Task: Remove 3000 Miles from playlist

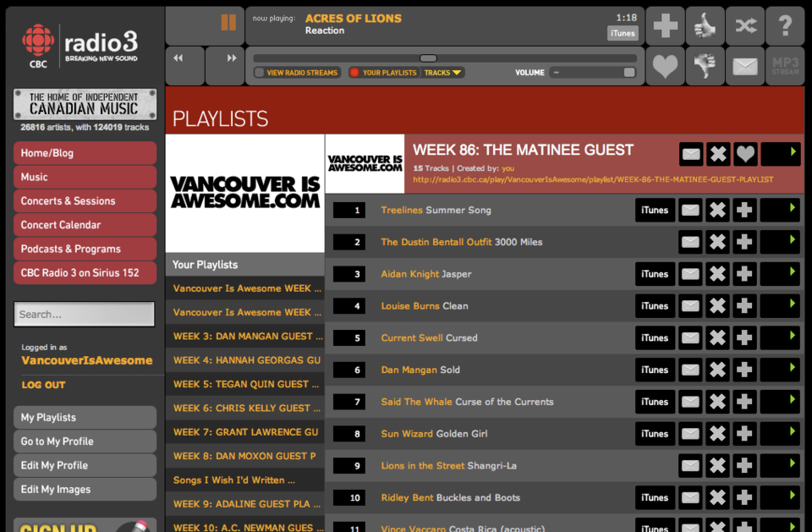Action: point(717,242)
